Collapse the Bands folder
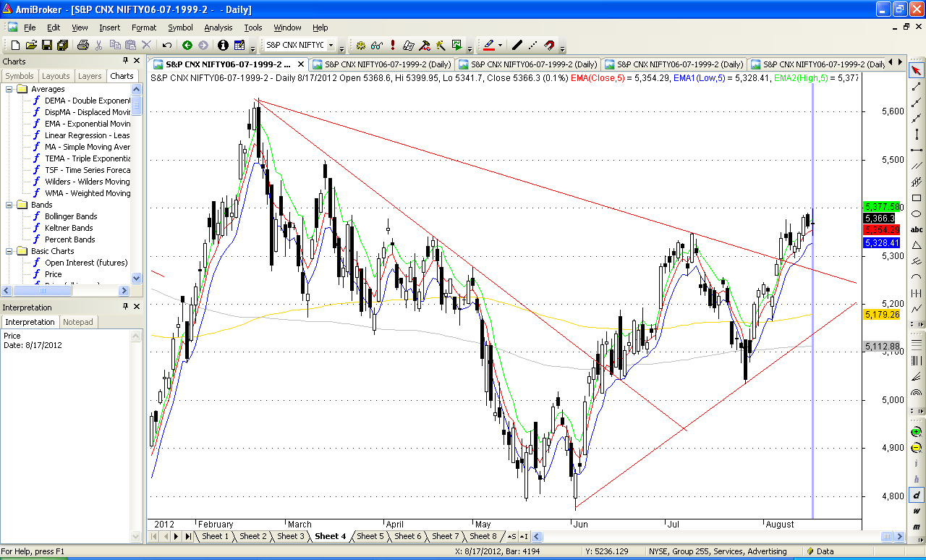Image resolution: width=926 pixels, height=560 pixels. coord(9,205)
